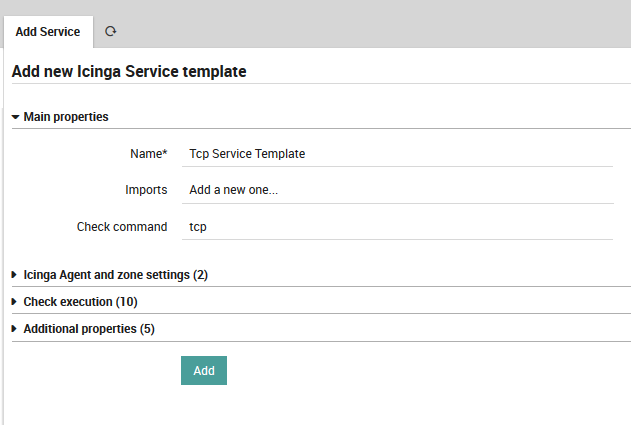Screen dimensions: 631x425
Task: Click the 'Additional properties (5)' title text
Action: [x=89, y=329]
